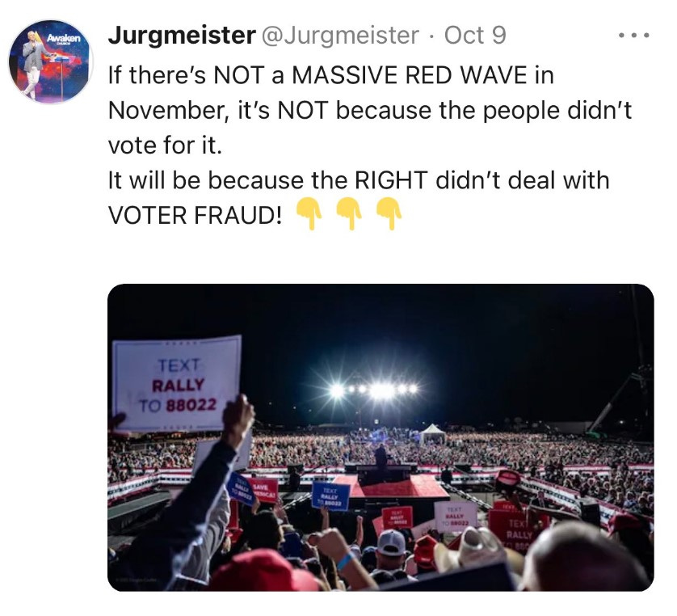677x616 pixels.
Task: Click the red SAVE AMERICA sign
Action: (x=264, y=491)
